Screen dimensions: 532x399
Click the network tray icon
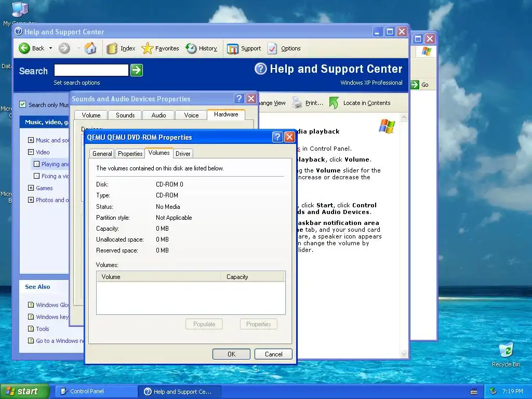click(494, 391)
